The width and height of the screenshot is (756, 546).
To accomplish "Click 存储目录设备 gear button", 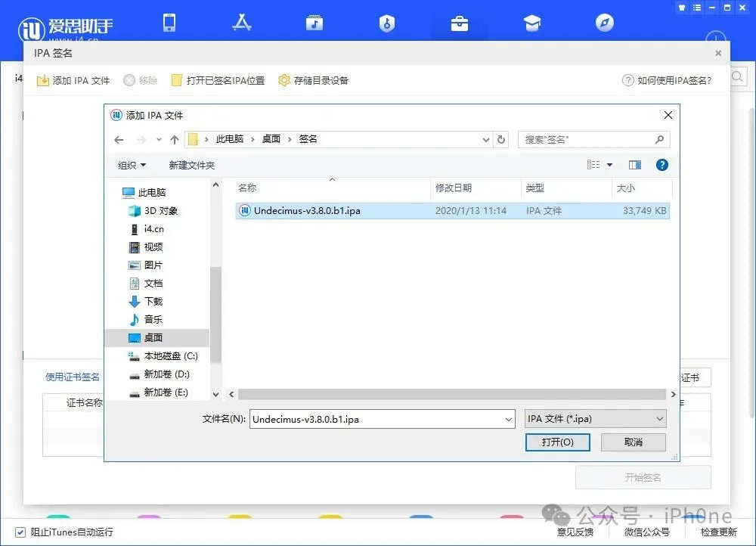I will pyautogui.click(x=314, y=81).
